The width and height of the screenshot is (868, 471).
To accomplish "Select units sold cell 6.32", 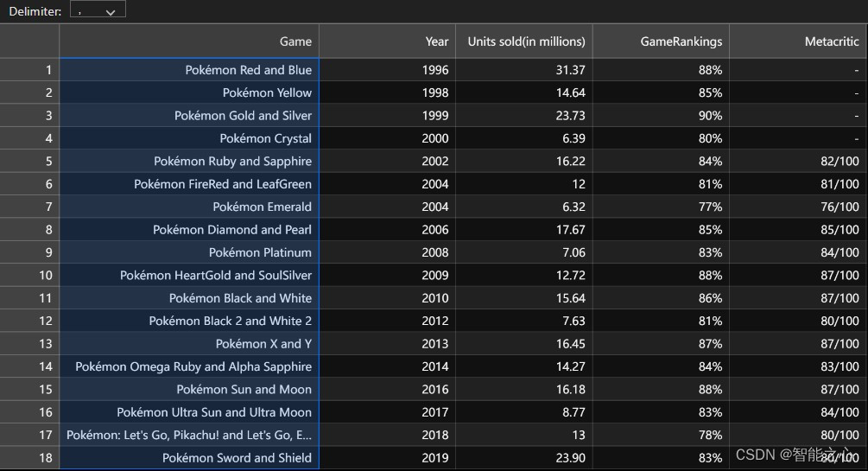I will 523,207.
